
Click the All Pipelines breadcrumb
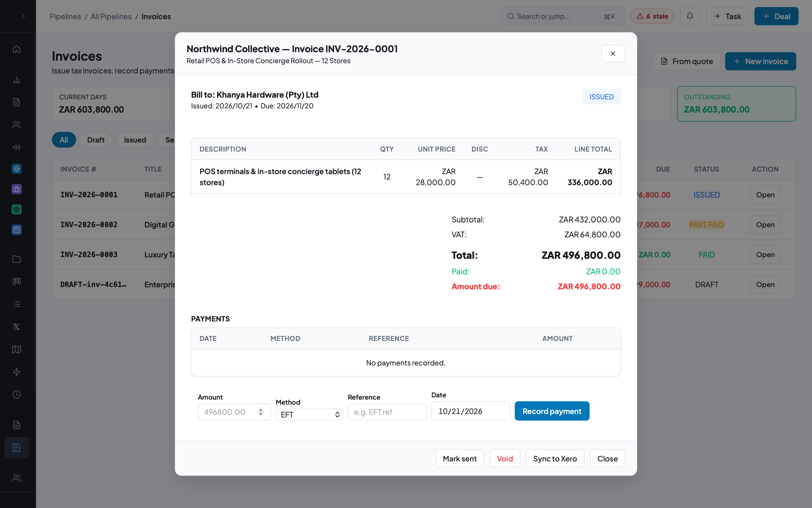(x=111, y=16)
